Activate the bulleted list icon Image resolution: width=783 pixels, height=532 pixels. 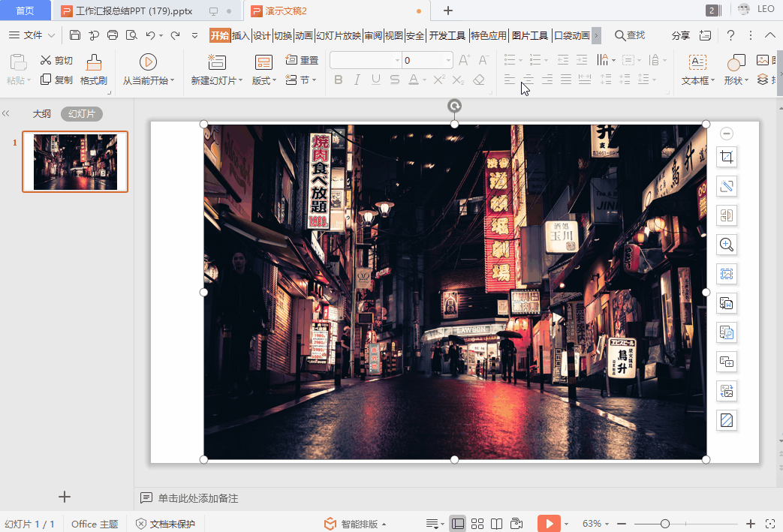point(509,60)
